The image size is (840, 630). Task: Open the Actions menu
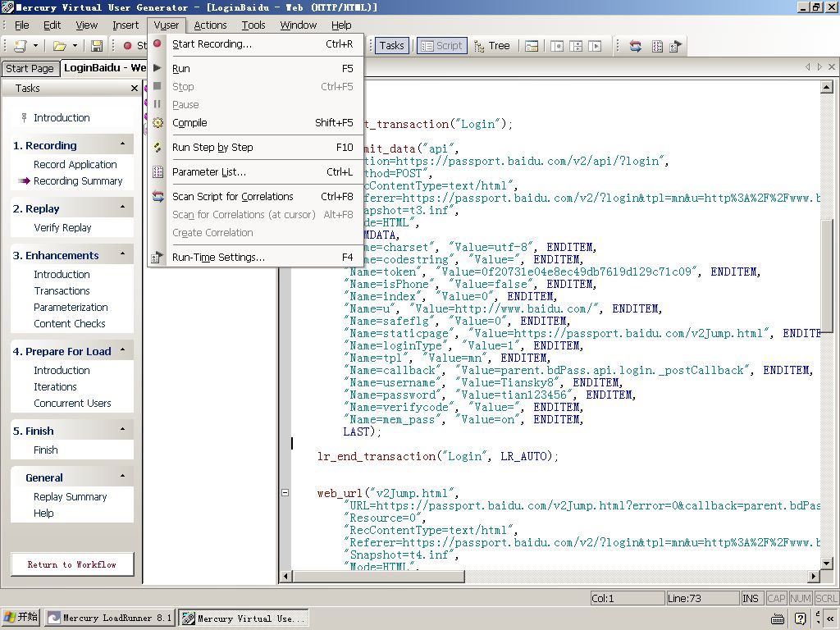click(x=210, y=25)
